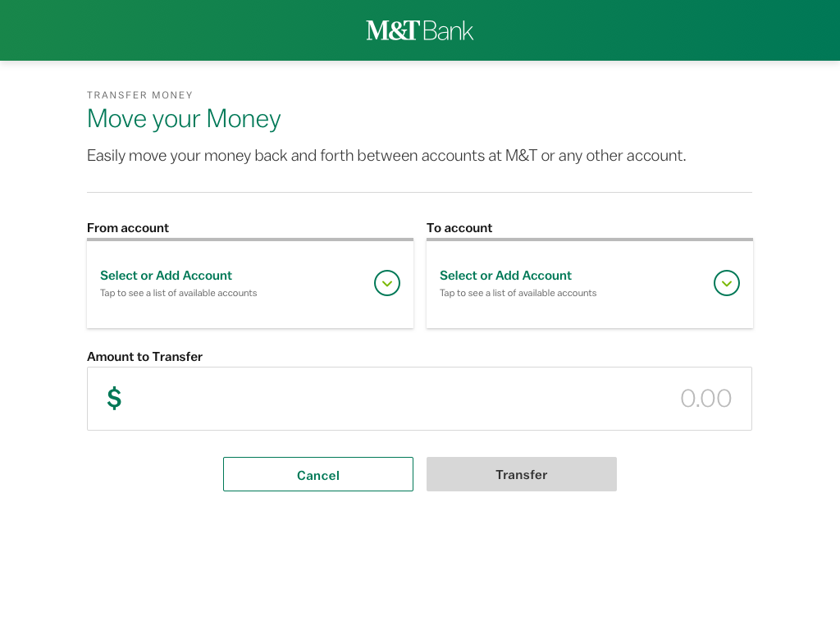Viewport: 840px width, 630px height.
Task: Tap the To account 'available accounts' hint text
Action: click(x=518, y=293)
